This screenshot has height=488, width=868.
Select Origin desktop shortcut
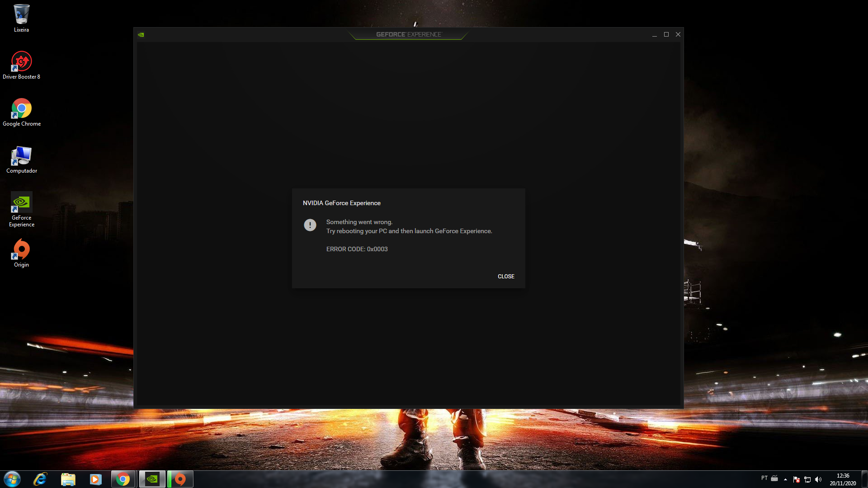tap(21, 253)
